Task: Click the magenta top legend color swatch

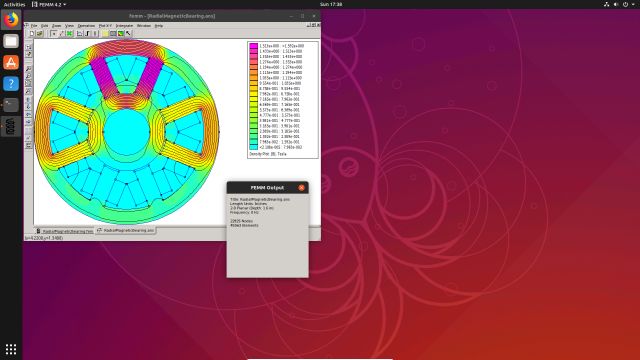Action: 253,46
